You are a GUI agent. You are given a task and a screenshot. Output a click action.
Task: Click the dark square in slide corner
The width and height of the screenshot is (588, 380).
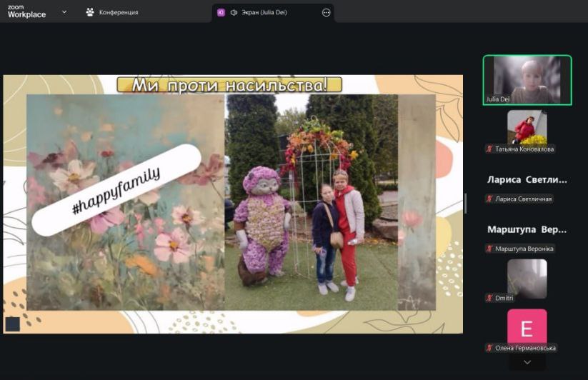(12, 324)
